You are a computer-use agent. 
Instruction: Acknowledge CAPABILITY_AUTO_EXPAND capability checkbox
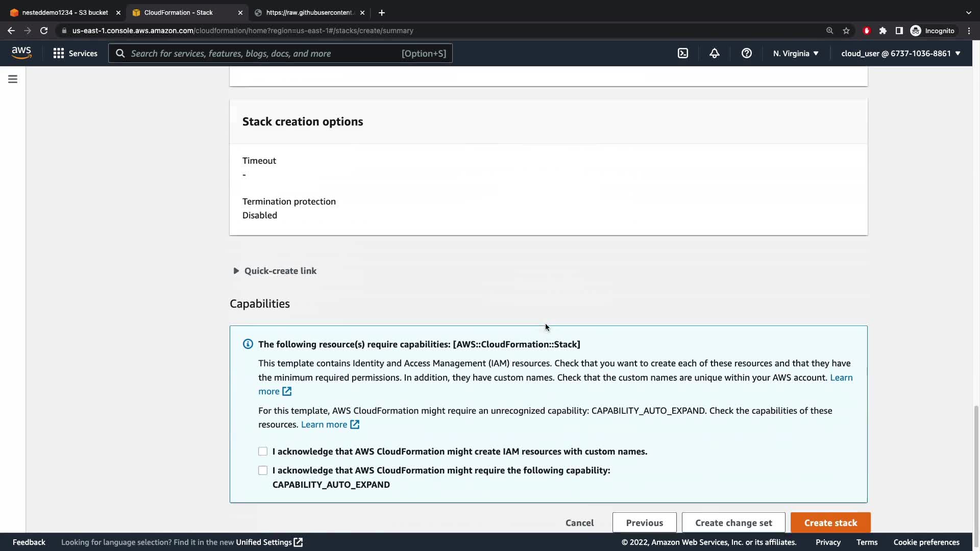(263, 470)
